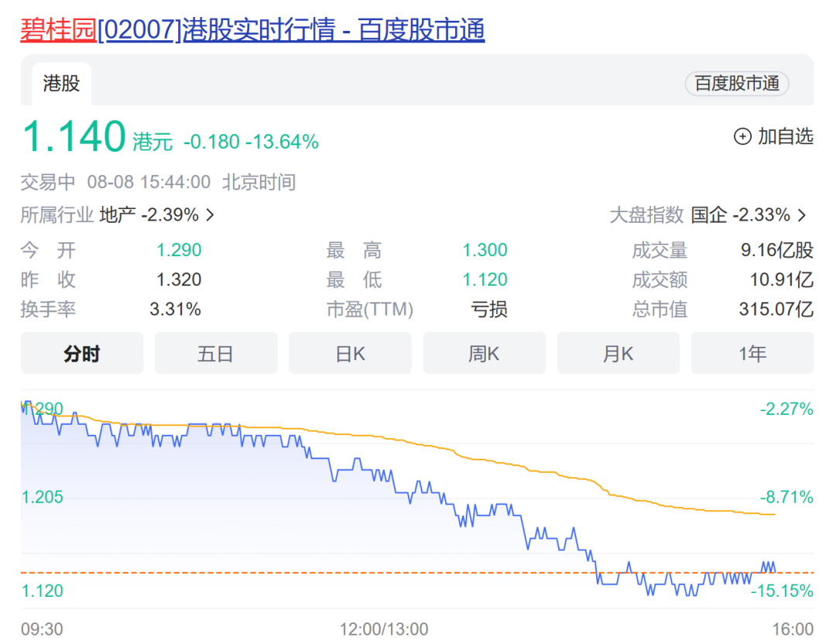Click the 北京时间 label
Image resolution: width=836 pixels, height=644 pixels.
pos(259,183)
